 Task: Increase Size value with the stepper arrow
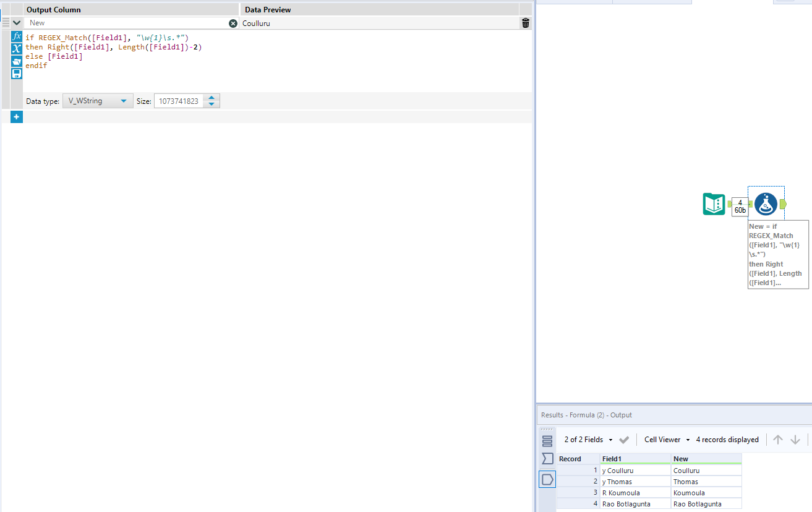(212, 98)
